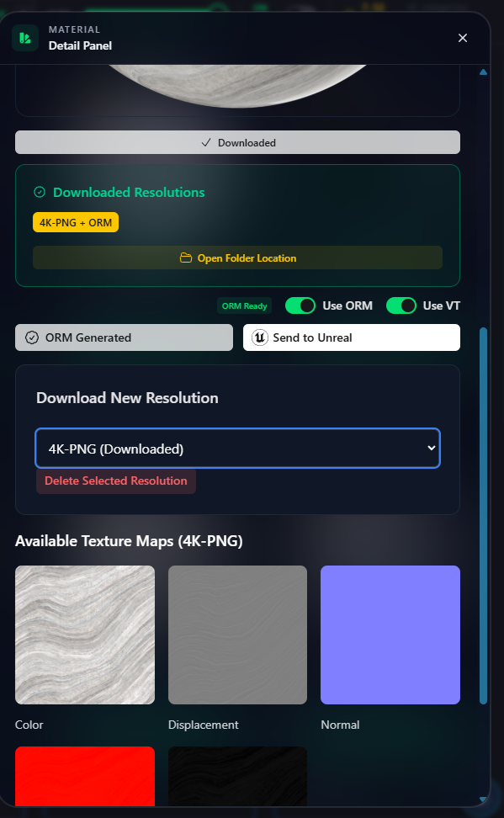This screenshot has height=818, width=504.
Task: Click the Color label under thumbnail
Action: point(29,725)
